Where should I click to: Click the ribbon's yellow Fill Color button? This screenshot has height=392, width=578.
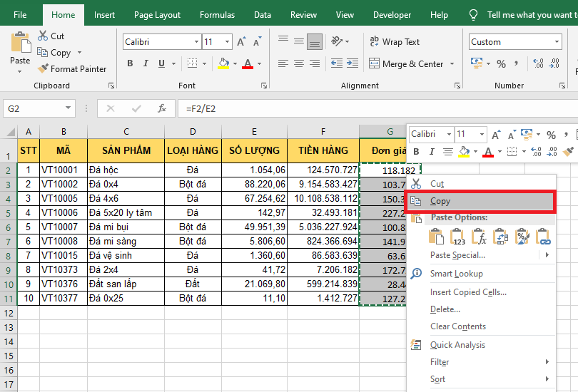point(223,63)
